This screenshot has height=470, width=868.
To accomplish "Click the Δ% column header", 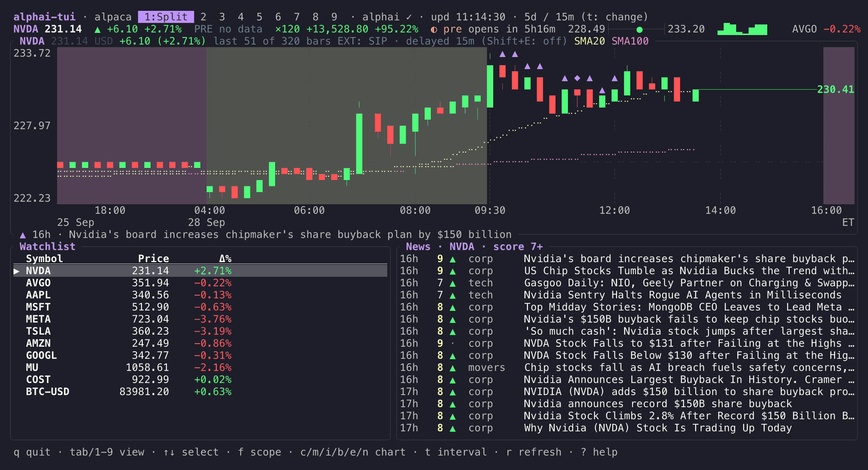I will point(225,259).
